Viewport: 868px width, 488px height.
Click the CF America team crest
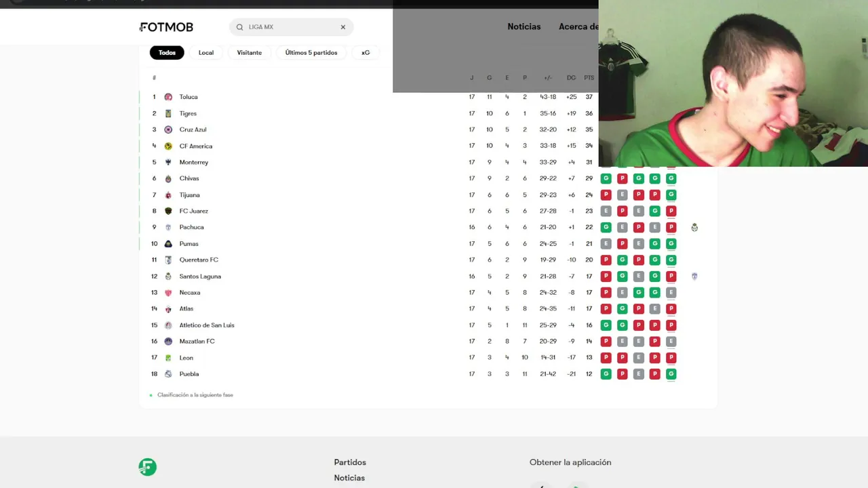tap(168, 146)
